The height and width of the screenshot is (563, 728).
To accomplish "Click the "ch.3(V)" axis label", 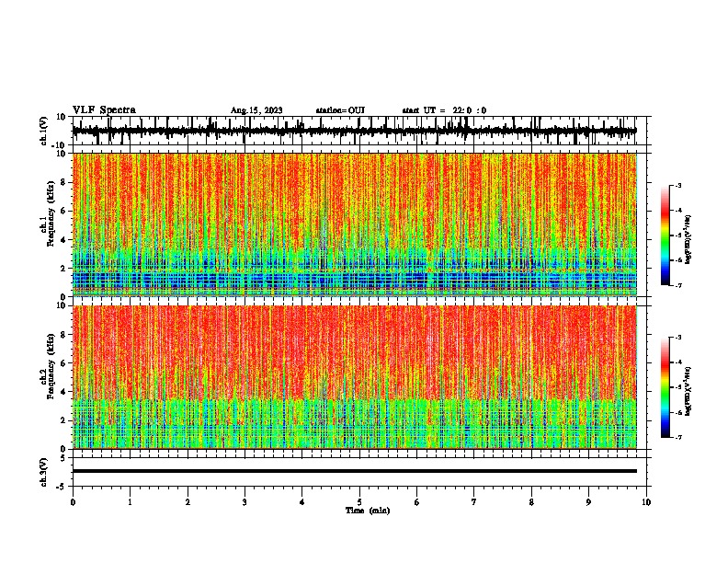I will pyautogui.click(x=43, y=472).
